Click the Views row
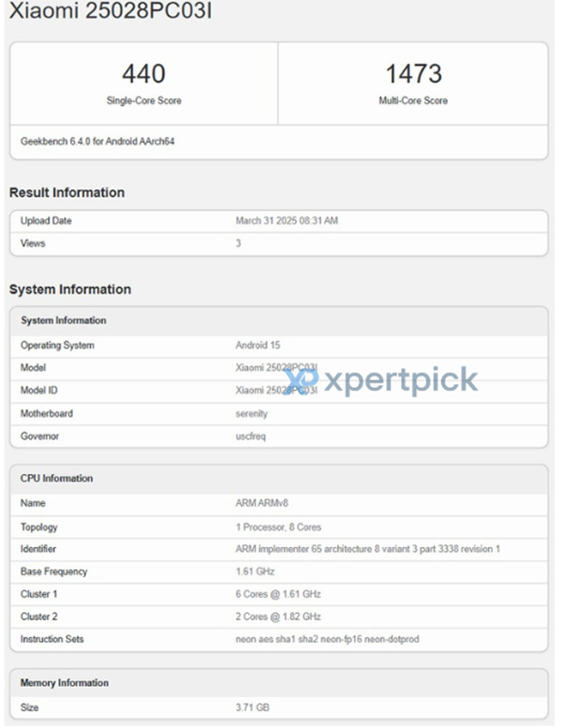562x728 pixels. click(279, 244)
